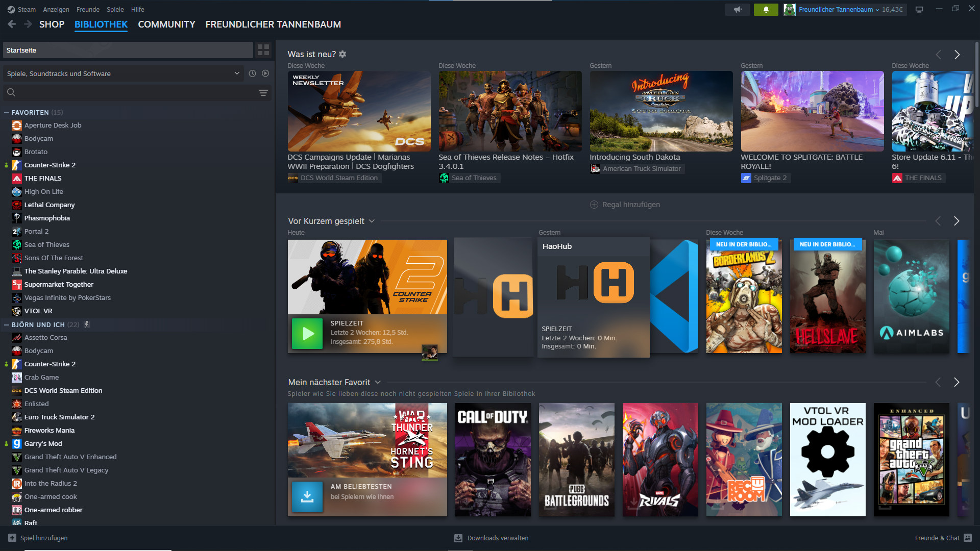Select VTOL VR in Favoriten list
Viewport: 980px width, 551px height.
(38, 311)
